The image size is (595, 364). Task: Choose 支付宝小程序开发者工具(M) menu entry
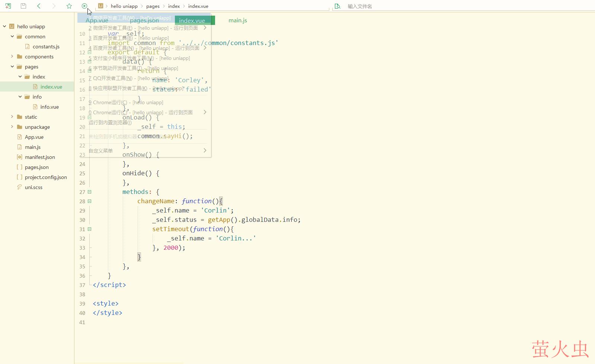click(144, 58)
